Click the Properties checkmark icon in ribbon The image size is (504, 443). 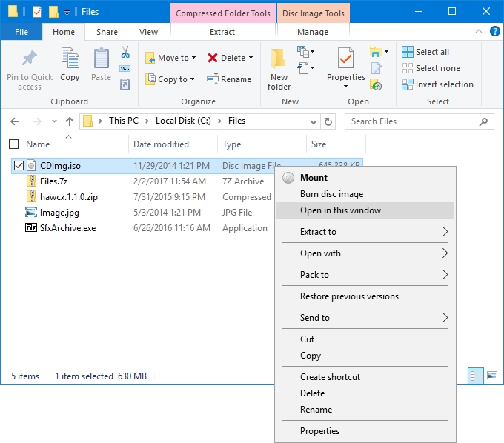(x=345, y=58)
